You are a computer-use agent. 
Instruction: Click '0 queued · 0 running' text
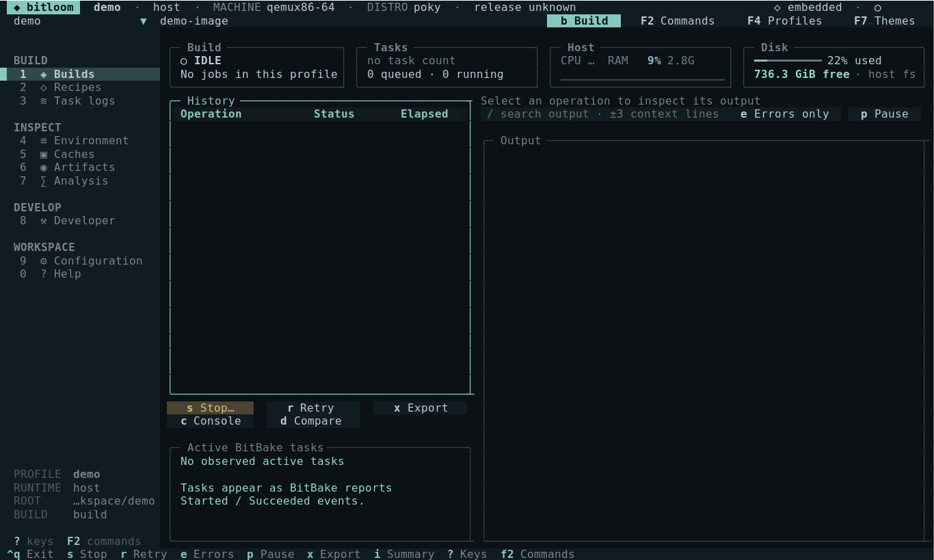[435, 75]
